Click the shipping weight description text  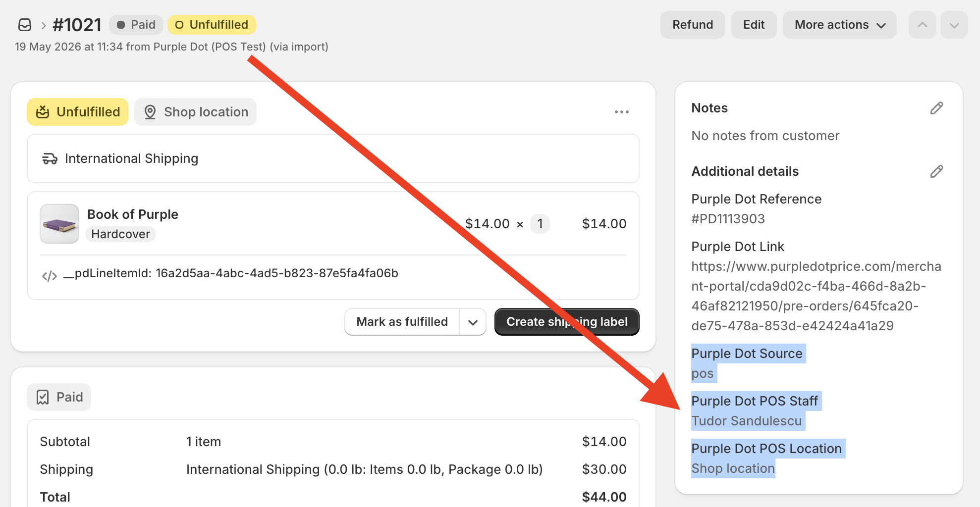point(365,469)
